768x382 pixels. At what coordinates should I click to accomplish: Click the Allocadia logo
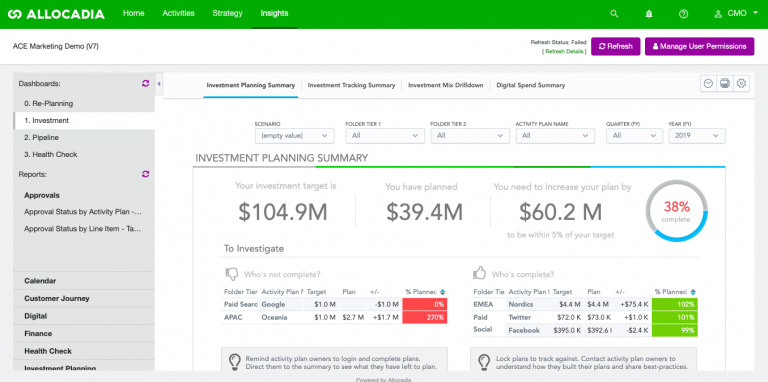click(x=56, y=14)
